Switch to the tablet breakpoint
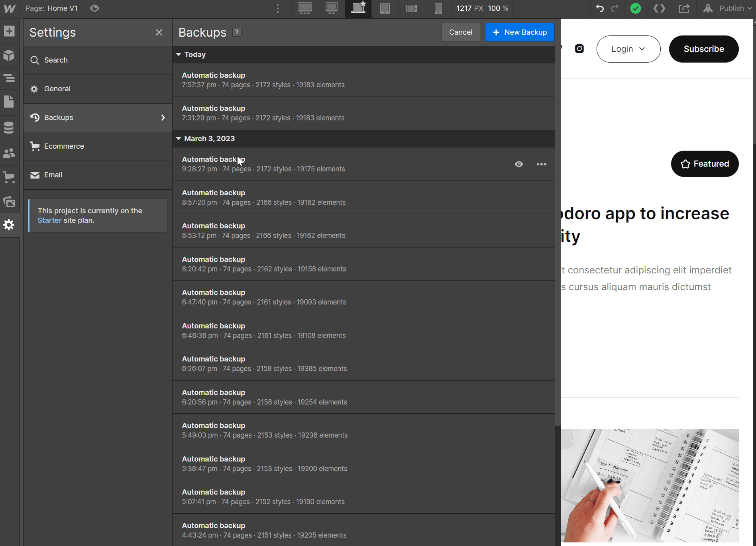The height and width of the screenshot is (546, 756). [x=384, y=8]
